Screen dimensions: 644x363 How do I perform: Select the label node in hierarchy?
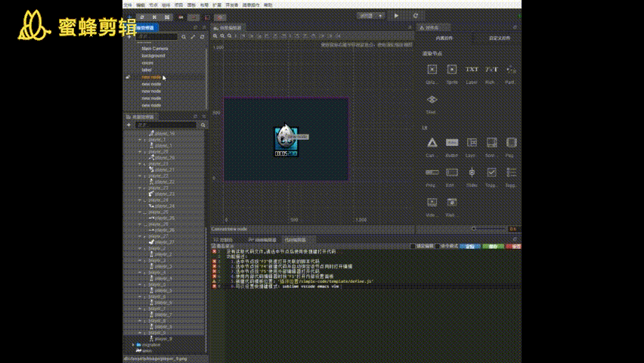147,70
